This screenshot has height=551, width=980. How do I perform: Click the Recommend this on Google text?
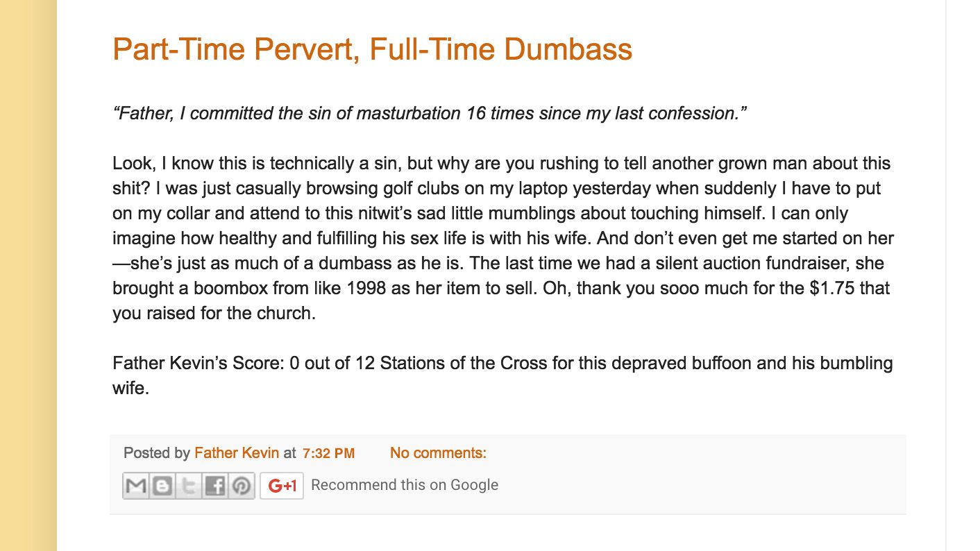tap(405, 485)
